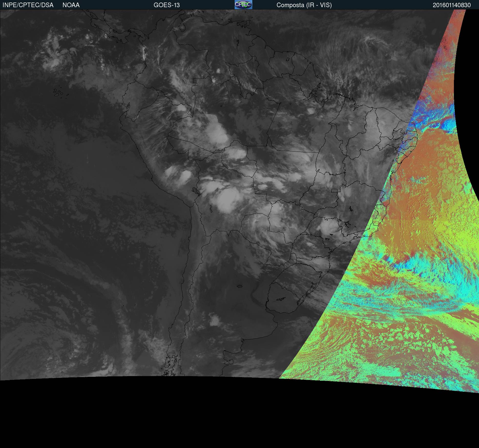Click the GOES-13 satellite label
The image size is (479, 448).
pos(167,5)
